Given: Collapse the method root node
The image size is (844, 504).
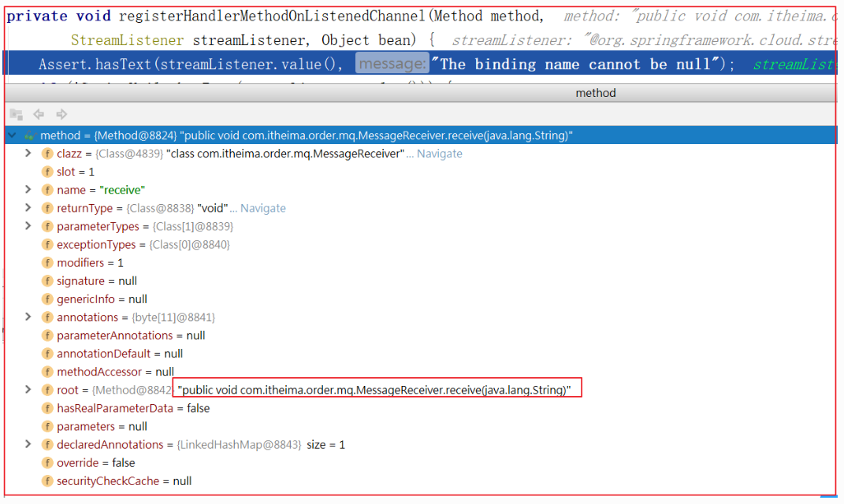Looking at the screenshot, I should pos(12,135).
